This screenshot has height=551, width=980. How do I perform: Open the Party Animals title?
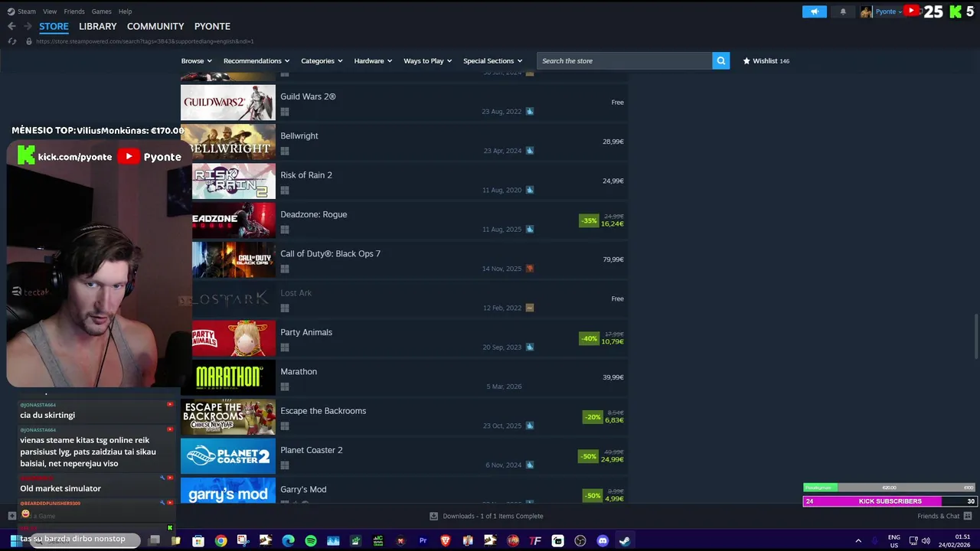pos(306,332)
